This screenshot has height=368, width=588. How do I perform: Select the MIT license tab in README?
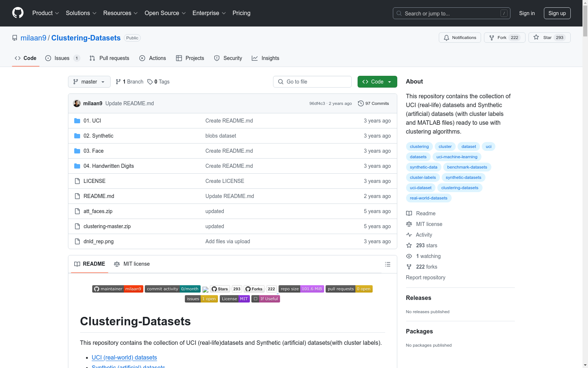tap(132, 264)
